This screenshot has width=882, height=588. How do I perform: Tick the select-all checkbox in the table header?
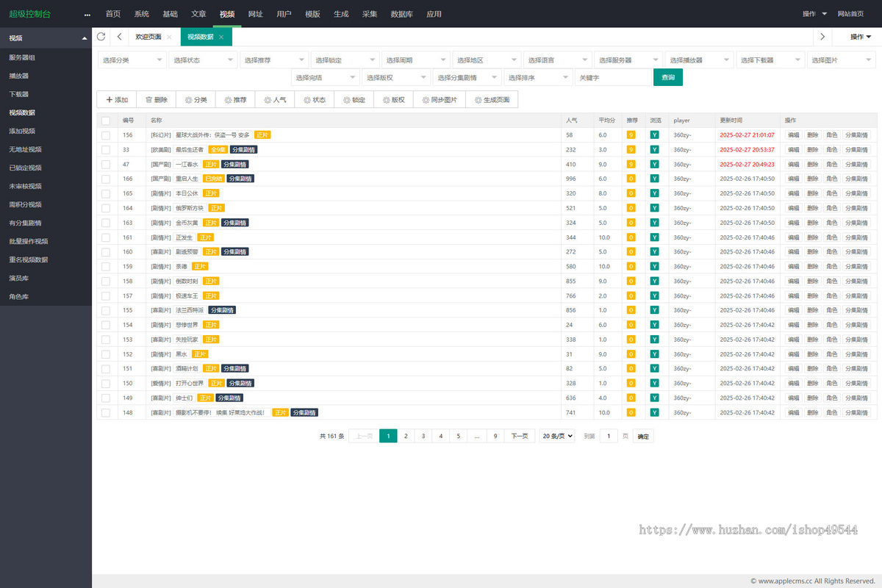point(106,121)
